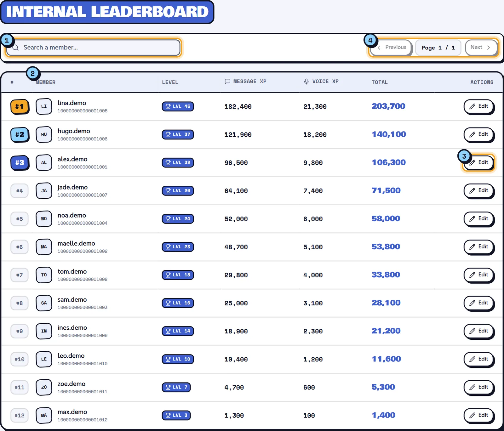The image size is (504, 431).
Task: Click the LVL 7 trophy badge
Action: click(x=176, y=387)
